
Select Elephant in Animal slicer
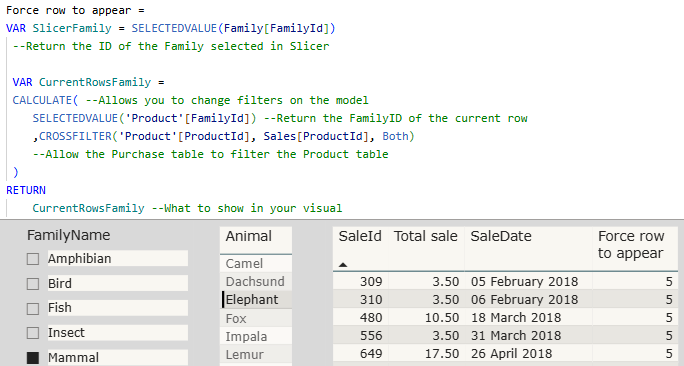[256, 300]
